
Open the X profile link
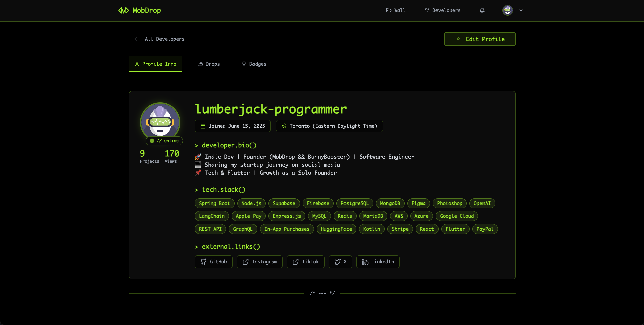[340, 262]
